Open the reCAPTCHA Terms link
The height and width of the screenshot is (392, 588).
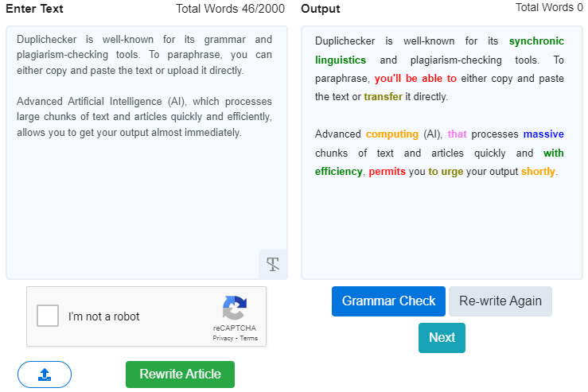pyautogui.click(x=248, y=338)
